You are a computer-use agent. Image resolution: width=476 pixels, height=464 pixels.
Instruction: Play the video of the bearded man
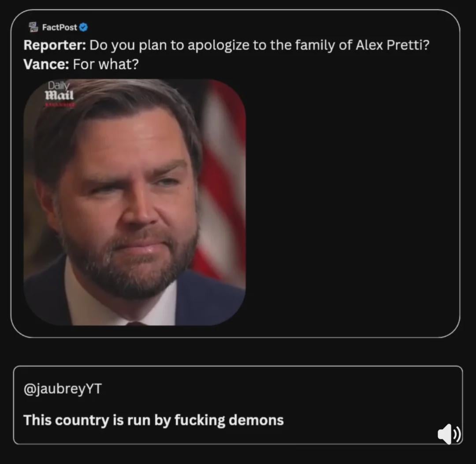[x=134, y=202]
